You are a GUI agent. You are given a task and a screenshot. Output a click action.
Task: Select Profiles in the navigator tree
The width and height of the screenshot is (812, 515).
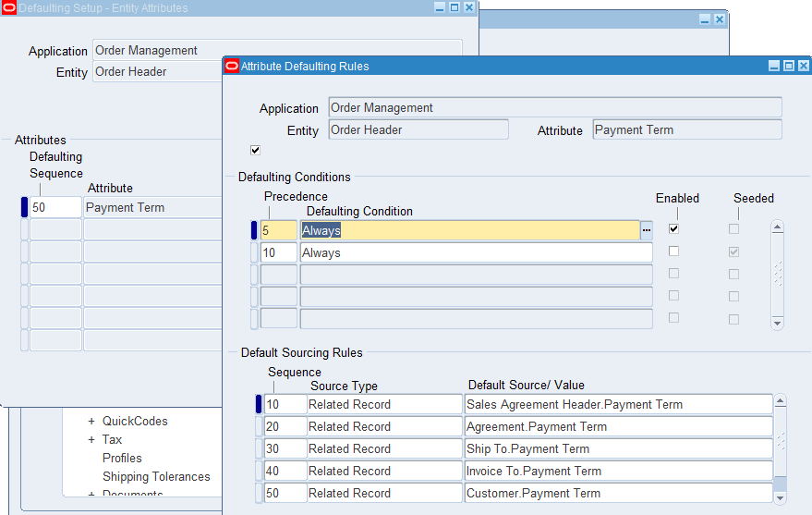coord(122,458)
